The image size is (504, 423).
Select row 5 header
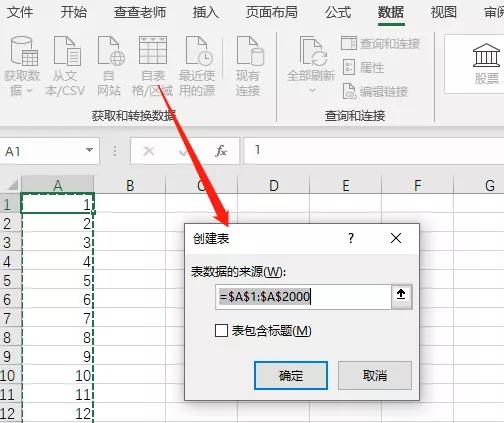(x=10, y=279)
